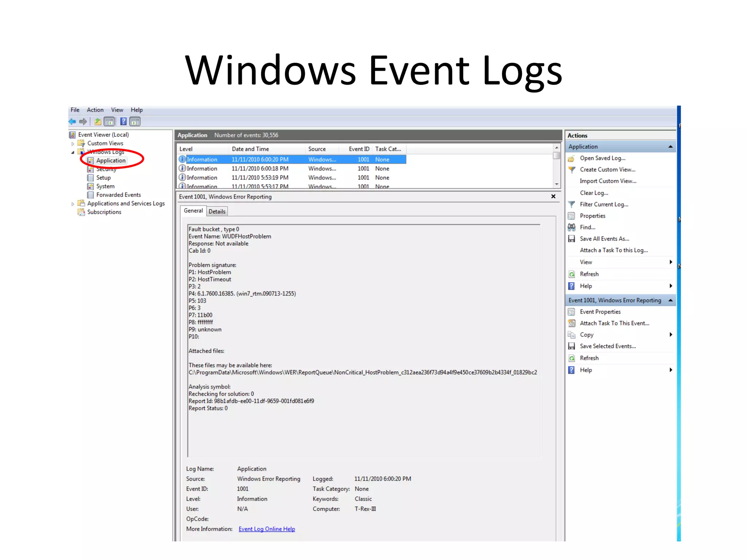Click Clear Log action
The width and height of the screenshot is (747, 560).
pos(594,193)
